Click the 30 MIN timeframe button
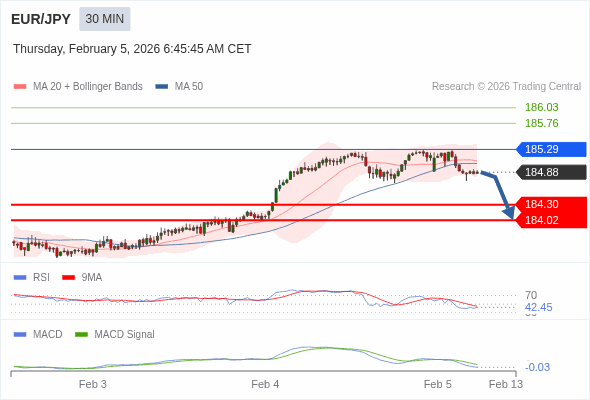Image resolution: width=590 pixels, height=400 pixels. tap(105, 19)
